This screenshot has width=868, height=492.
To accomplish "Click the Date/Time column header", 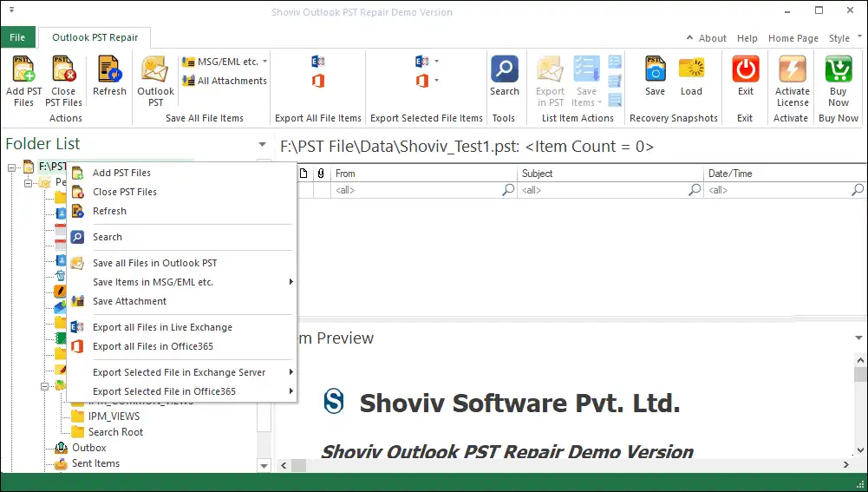I will 786,174.
